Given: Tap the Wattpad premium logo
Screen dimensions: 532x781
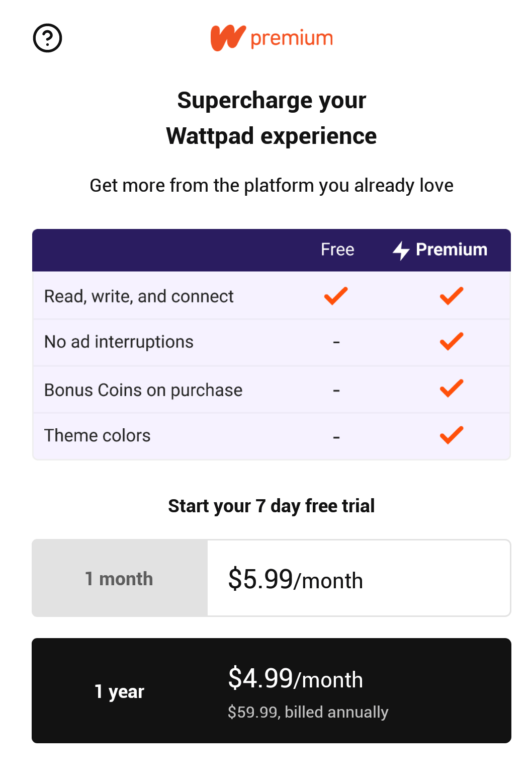Looking at the screenshot, I should 272,38.
